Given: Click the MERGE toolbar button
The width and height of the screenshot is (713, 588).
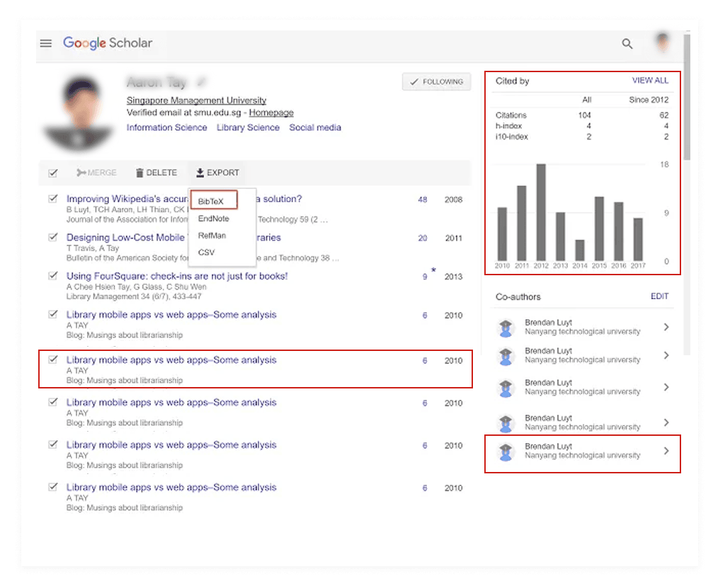Looking at the screenshot, I should [x=96, y=173].
